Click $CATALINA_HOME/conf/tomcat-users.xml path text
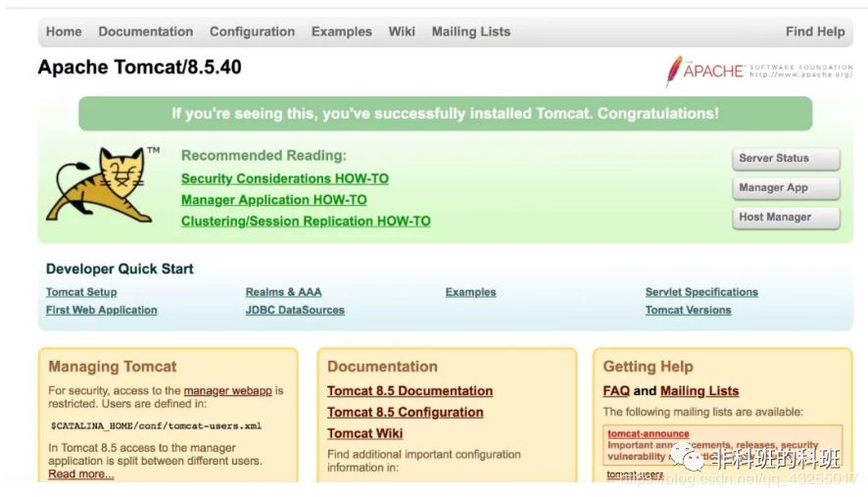Viewport: 868px width, 497px height. point(156,426)
